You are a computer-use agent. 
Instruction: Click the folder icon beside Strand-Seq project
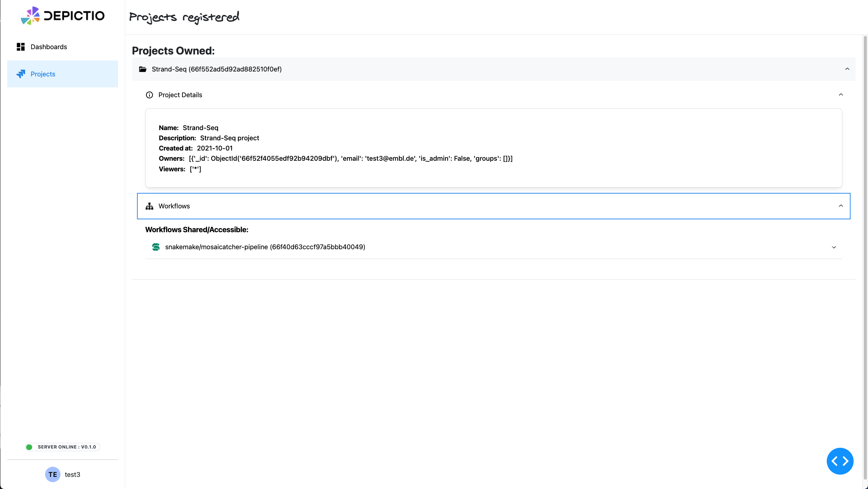coord(143,69)
